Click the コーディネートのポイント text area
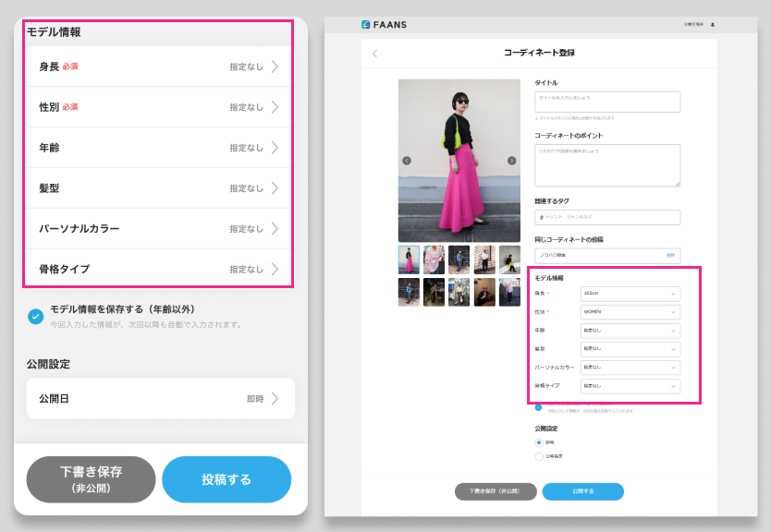The height and width of the screenshot is (532, 771). tap(607, 165)
